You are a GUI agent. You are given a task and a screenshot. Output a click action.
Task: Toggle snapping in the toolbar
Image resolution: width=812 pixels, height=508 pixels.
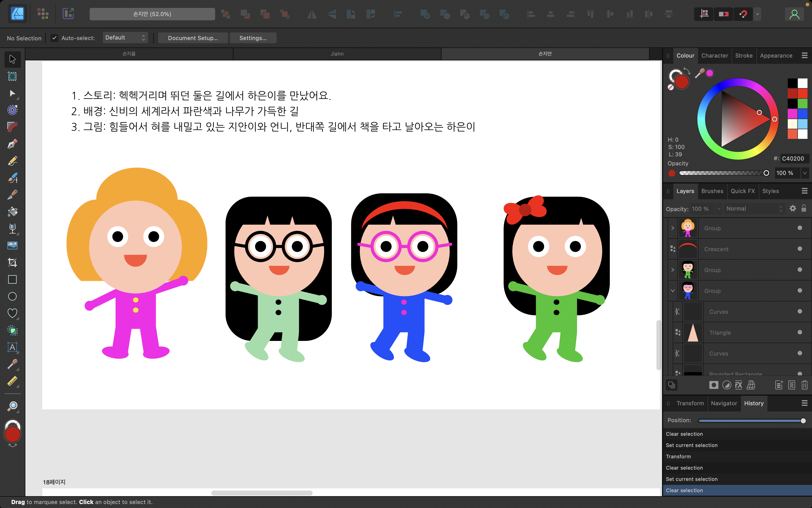point(743,14)
